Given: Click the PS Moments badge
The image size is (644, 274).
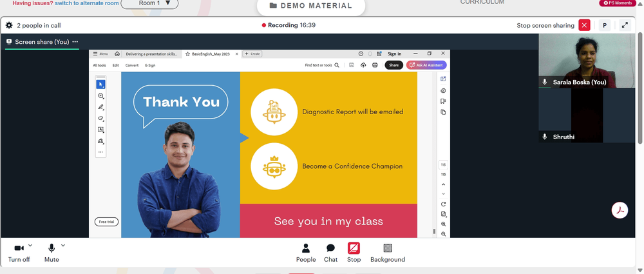Looking at the screenshot, I should click(618, 3).
